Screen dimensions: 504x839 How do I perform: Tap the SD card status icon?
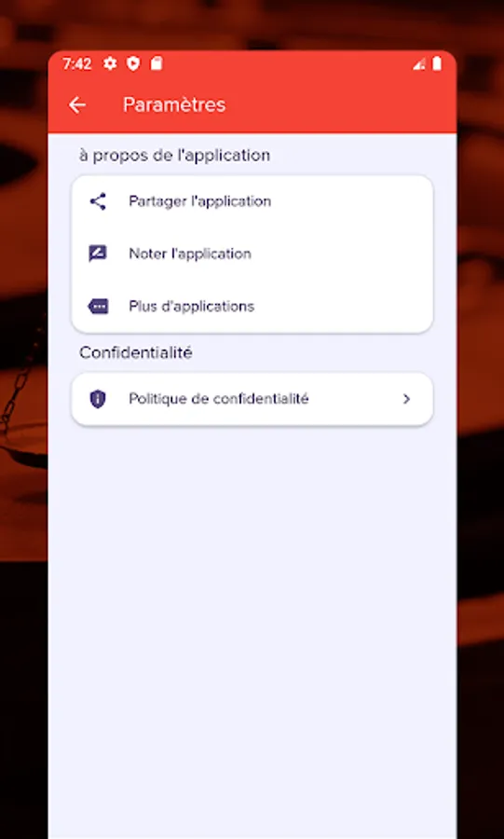point(157,63)
